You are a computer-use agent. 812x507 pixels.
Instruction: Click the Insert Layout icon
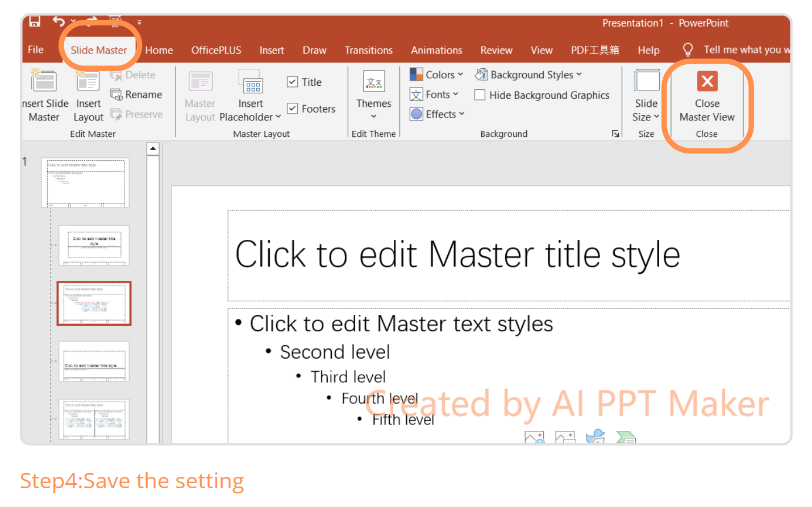pos(88,81)
